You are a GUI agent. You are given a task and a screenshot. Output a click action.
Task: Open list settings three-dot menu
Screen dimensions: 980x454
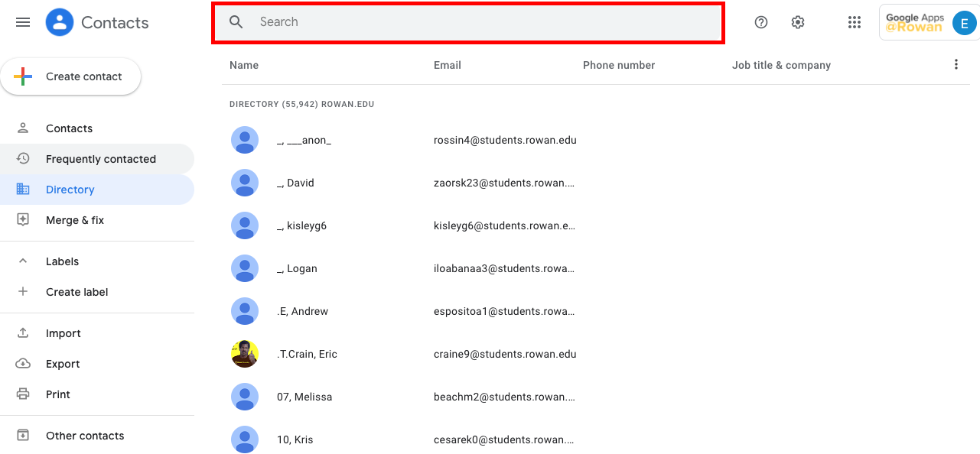pos(956,64)
